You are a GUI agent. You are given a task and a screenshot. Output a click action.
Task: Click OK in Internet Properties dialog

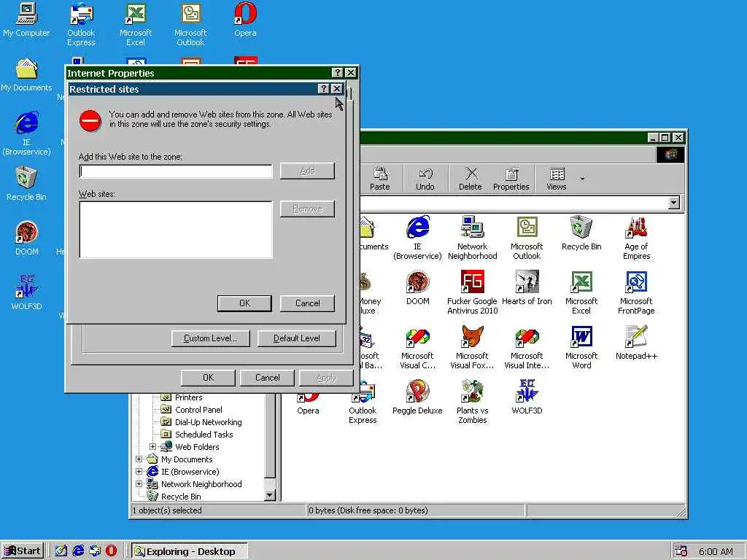click(208, 378)
